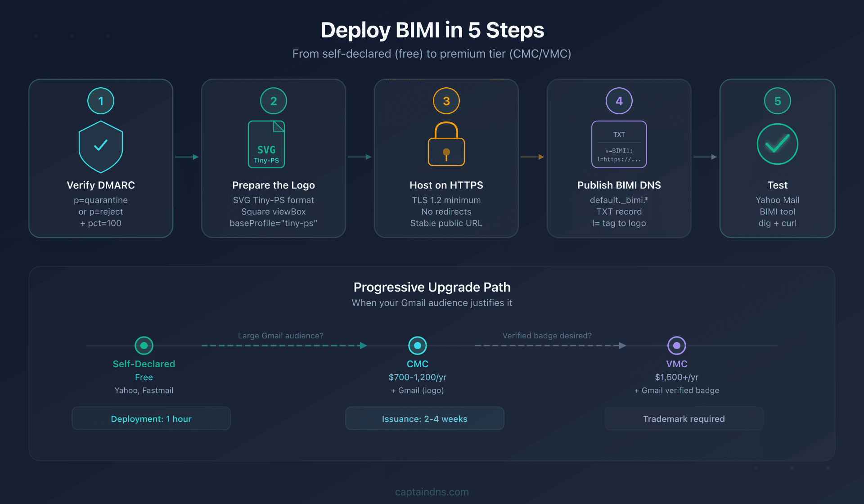
Task: Click the shield checkmark icon for Verify DMARC
Action: tap(101, 147)
